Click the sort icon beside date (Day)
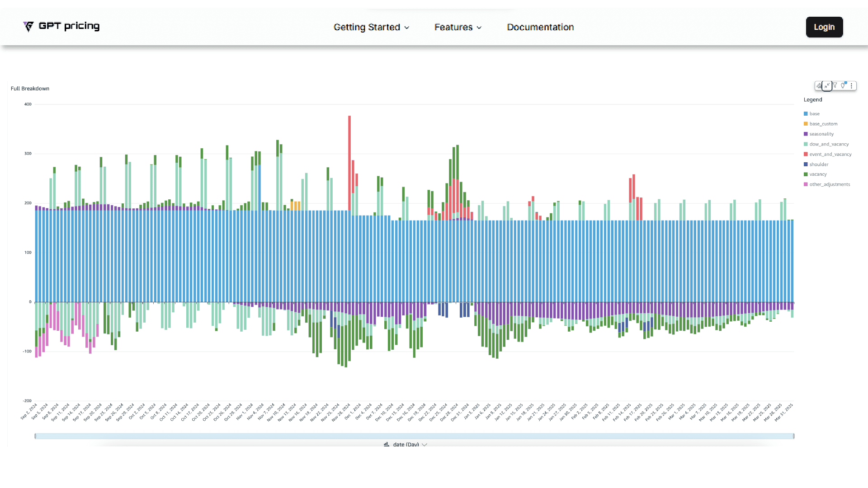Image resolution: width=868 pixels, height=488 pixels. 387,445
